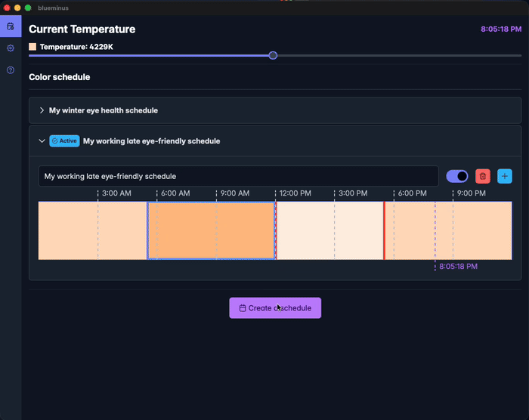Select the highlighted orange 6 AM–noon block
This screenshot has height=420, width=529.
click(212, 230)
